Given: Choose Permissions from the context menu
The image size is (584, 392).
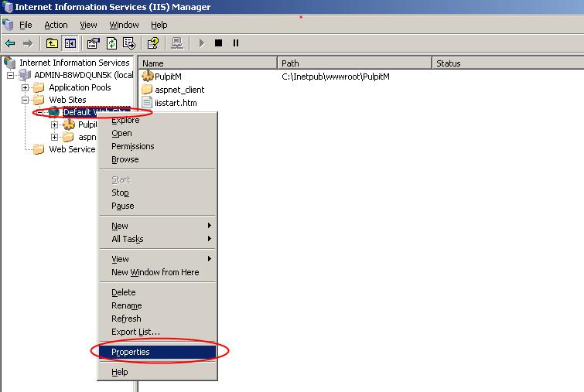Looking at the screenshot, I should pyautogui.click(x=158, y=146).
